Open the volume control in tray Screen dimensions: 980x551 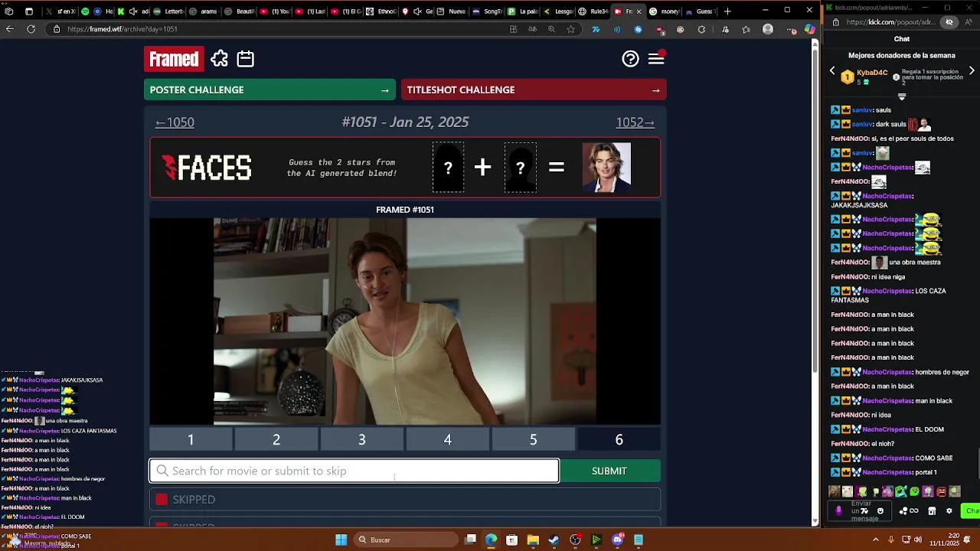917,540
